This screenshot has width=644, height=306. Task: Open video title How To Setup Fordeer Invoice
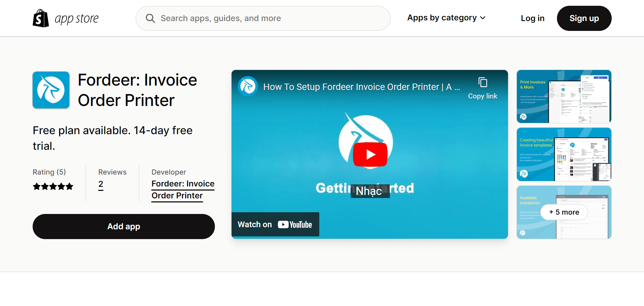pos(361,87)
